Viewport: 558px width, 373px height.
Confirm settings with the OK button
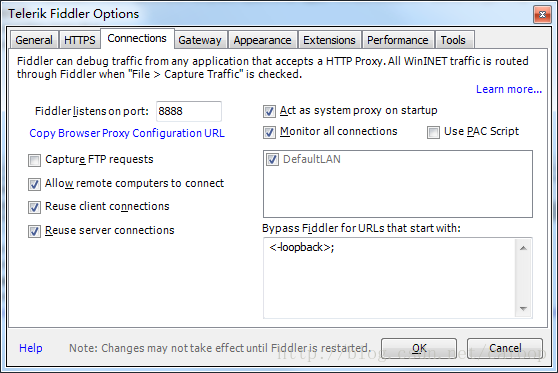click(x=419, y=348)
